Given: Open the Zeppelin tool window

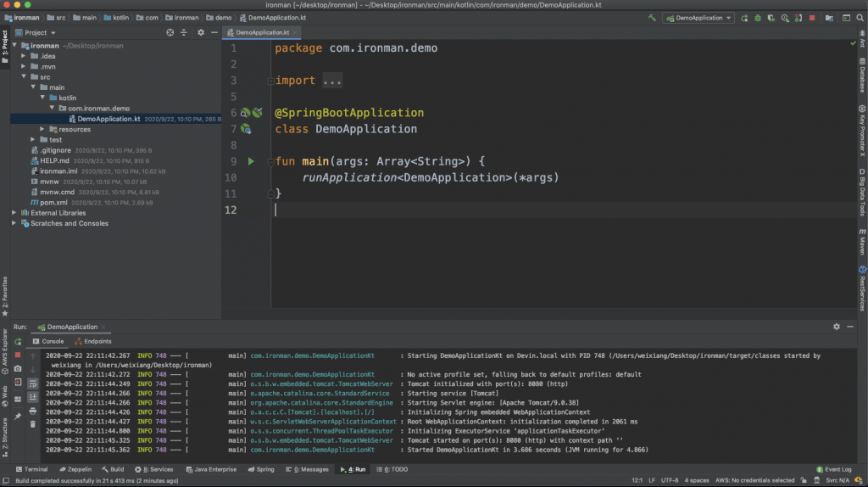Looking at the screenshot, I should (75, 469).
